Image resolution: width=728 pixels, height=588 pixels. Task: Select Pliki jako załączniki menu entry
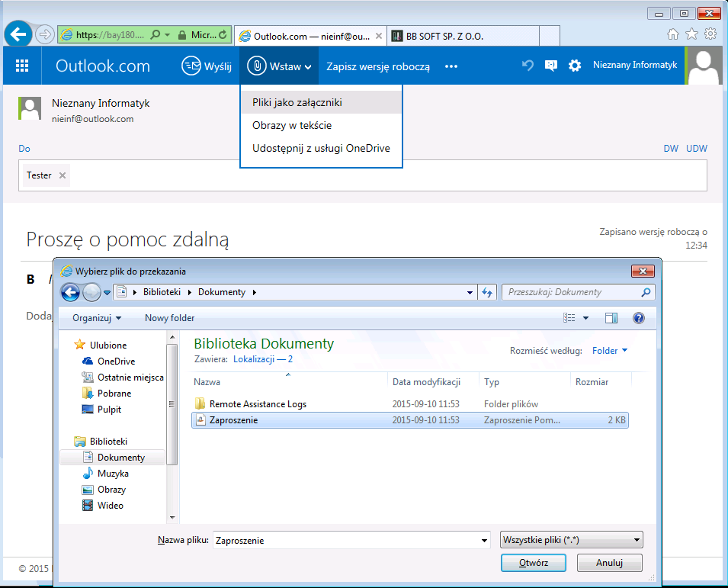tap(297, 102)
